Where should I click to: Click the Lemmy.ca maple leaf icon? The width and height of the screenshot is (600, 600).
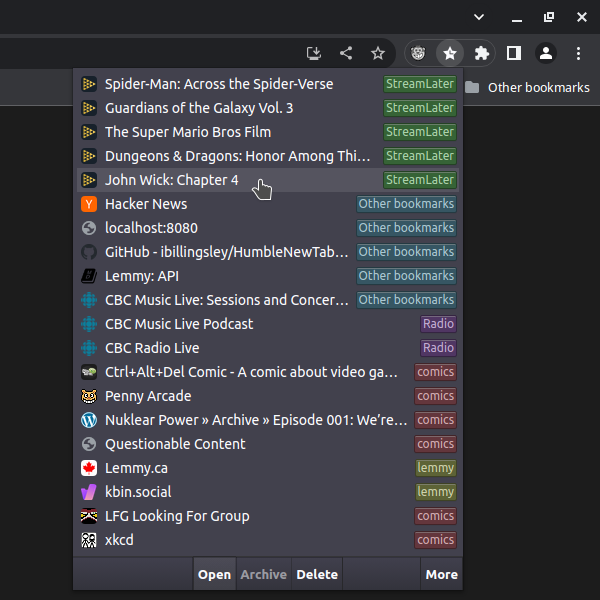pos(89,468)
